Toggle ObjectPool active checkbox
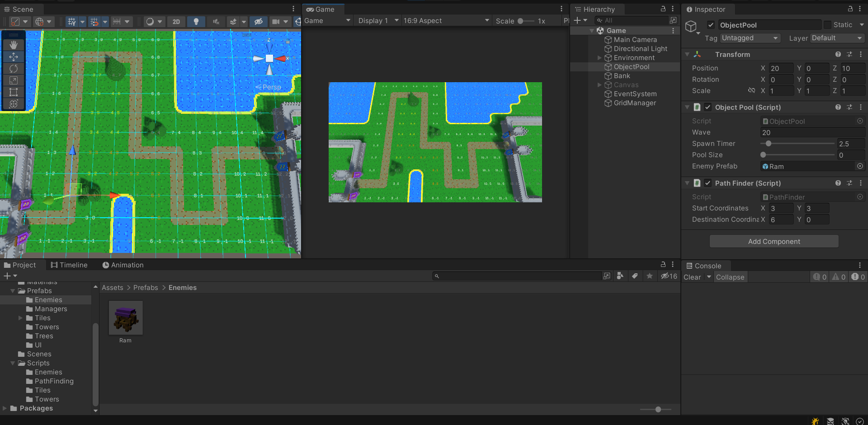The width and height of the screenshot is (868, 425). tap(711, 25)
